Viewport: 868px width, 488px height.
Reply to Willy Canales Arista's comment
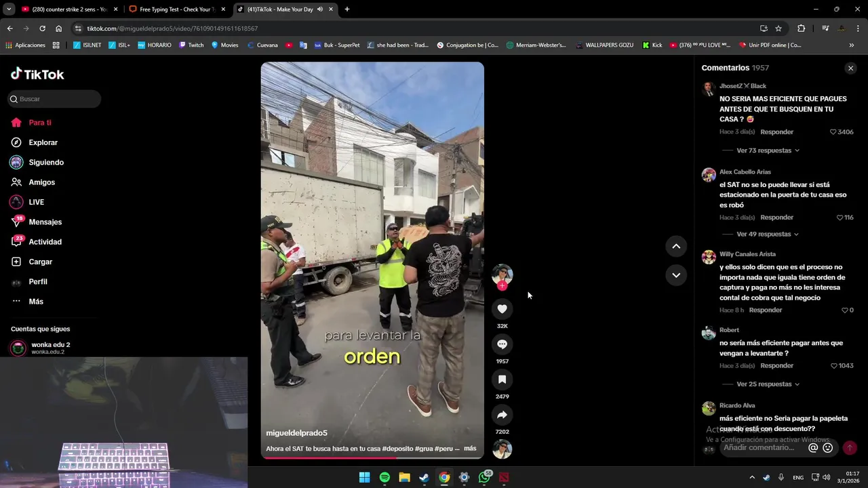coord(766,310)
